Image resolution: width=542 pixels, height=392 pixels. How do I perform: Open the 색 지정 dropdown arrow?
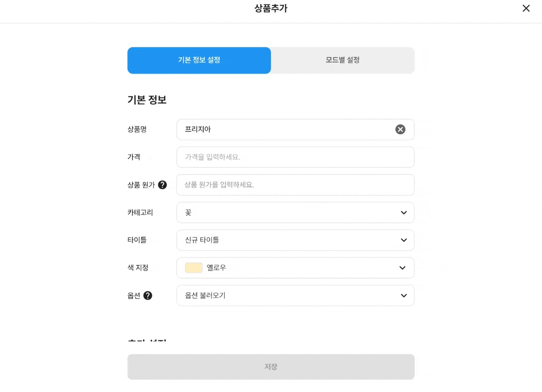click(402, 268)
